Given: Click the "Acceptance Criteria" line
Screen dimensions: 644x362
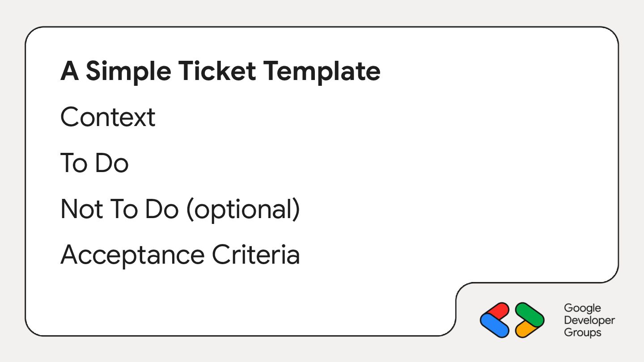Looking at the screenshot, I should (x=180, y=255).
